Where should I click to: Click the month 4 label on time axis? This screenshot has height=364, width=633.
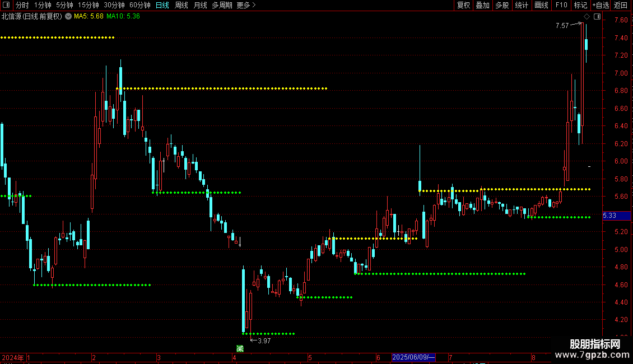(234, 357)
